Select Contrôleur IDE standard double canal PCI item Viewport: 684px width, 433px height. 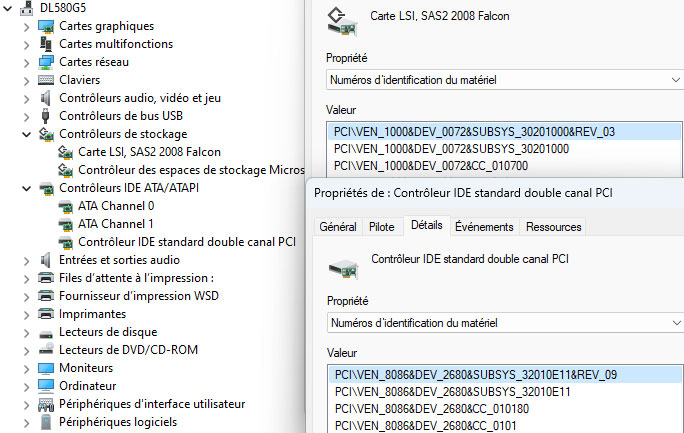[x=187, y=242]
